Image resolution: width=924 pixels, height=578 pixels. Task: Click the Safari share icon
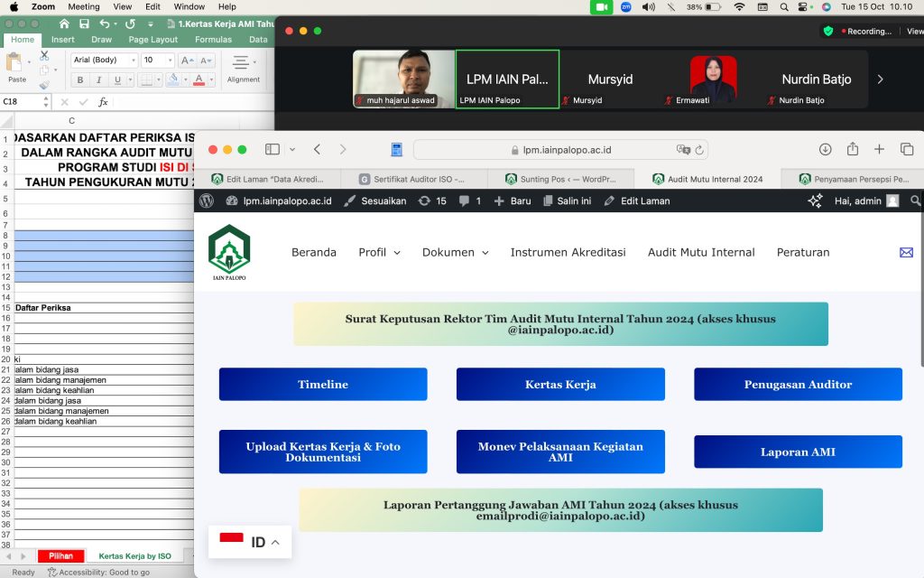click(x=853, y=149)
